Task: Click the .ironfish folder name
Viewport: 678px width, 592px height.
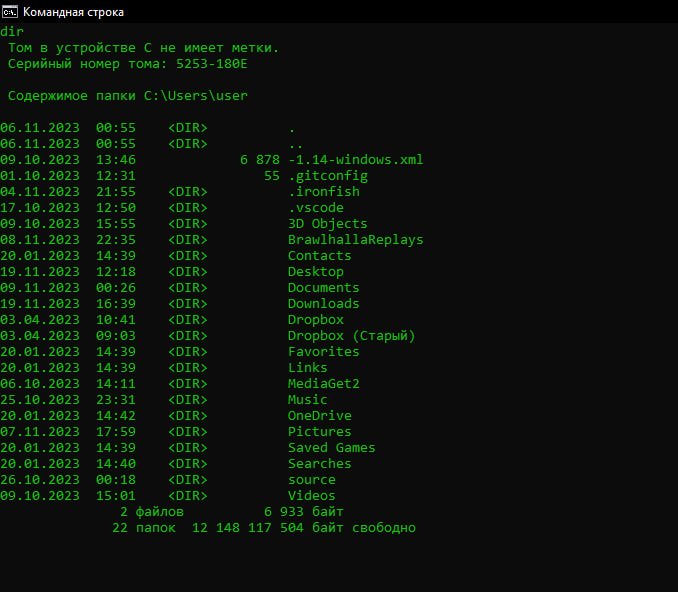Action: (324, 192)
